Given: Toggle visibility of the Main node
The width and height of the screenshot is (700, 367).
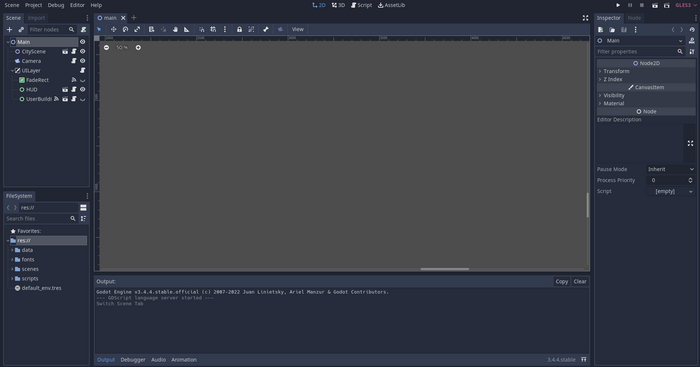Looking at the screenshot, I should (x=83, y=42).
